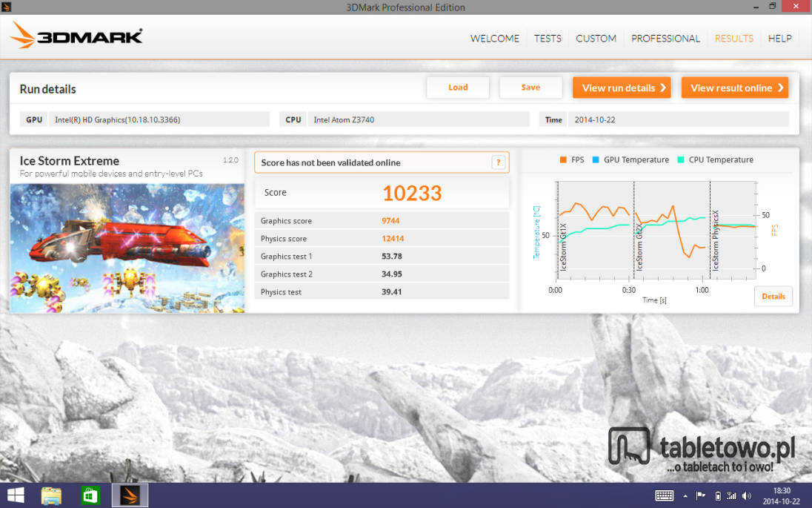Click the Load button
Image resolution: width=812 pixels, height=508 pixels.
(458, 88)
